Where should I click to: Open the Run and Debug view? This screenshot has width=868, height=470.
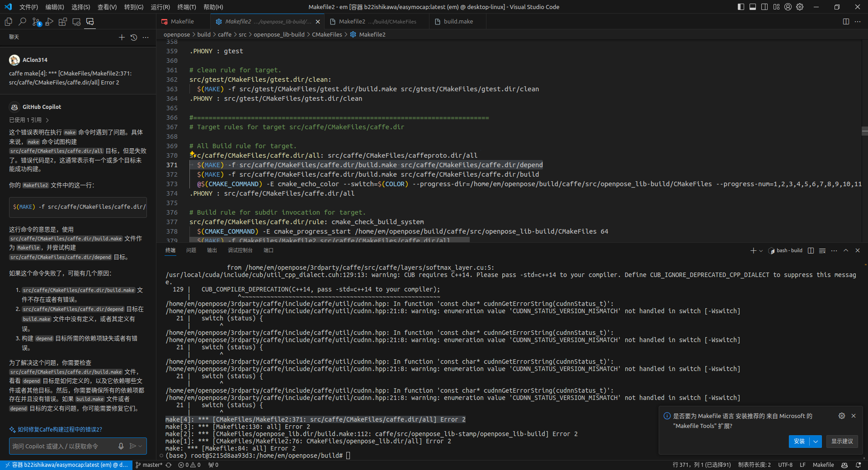tap(49, 22)
